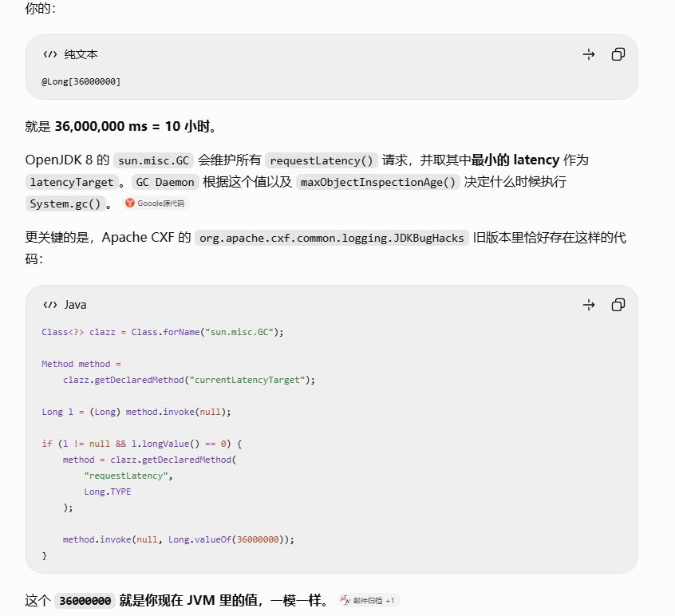
Task: Click the inline code latencyTarget
Action: pyautogui.click(x=72, y=182)
